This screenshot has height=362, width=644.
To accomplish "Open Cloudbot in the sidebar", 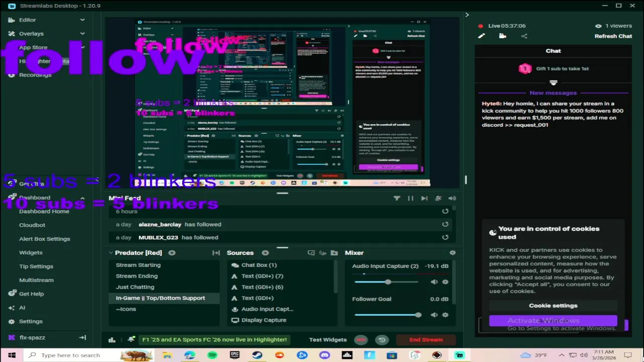I will (32, 225).
